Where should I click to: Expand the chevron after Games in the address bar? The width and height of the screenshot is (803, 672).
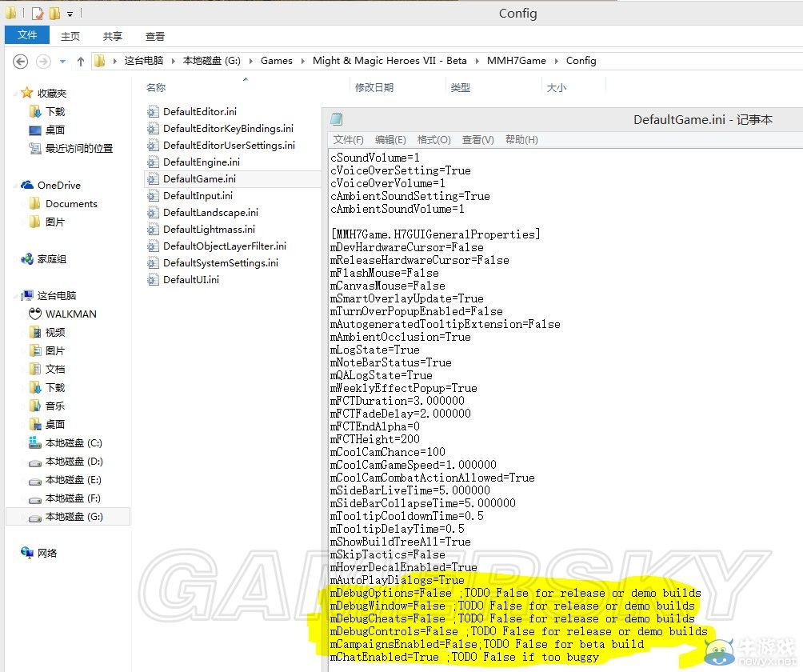pyautogui.click(x=302, y=61)
